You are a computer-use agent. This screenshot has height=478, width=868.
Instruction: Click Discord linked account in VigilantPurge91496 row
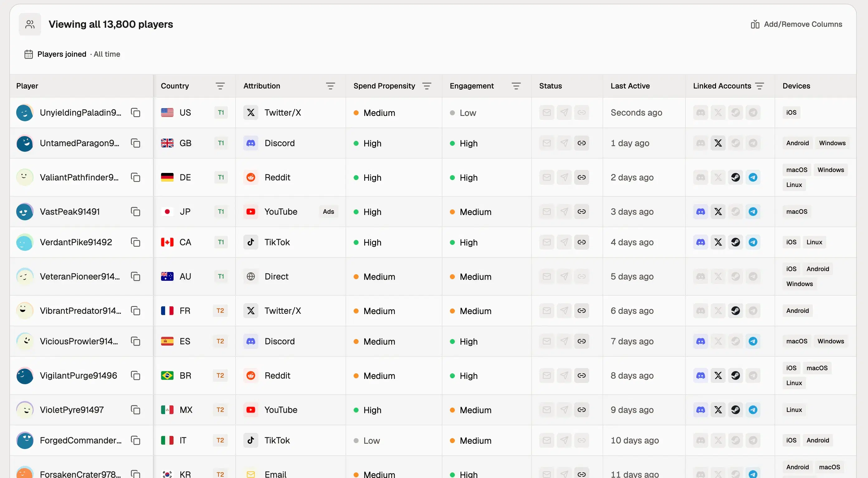pos(700,375)
